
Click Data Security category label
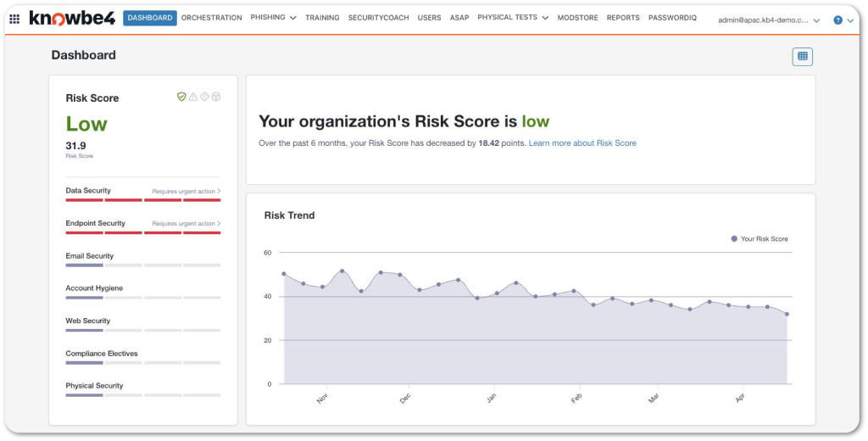88,191
